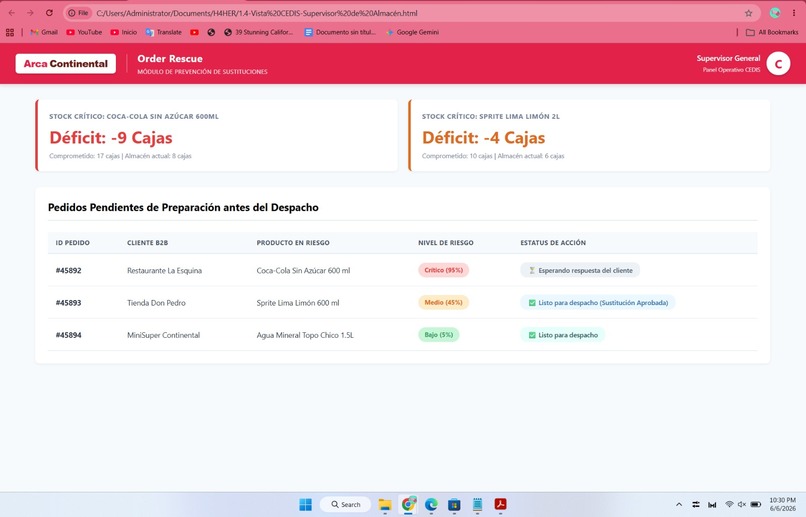
Task: Reload the page with refresh icon
Action: 49,13
